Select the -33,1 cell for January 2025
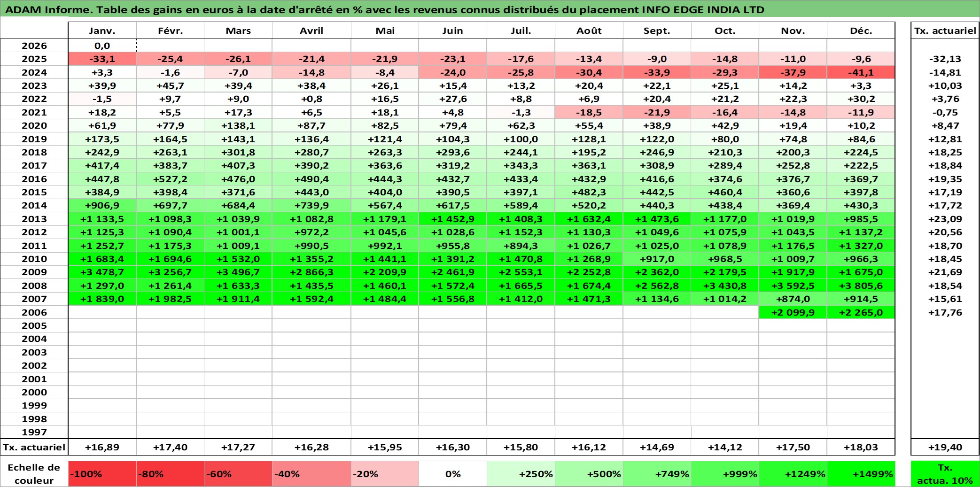 point(102,59)
